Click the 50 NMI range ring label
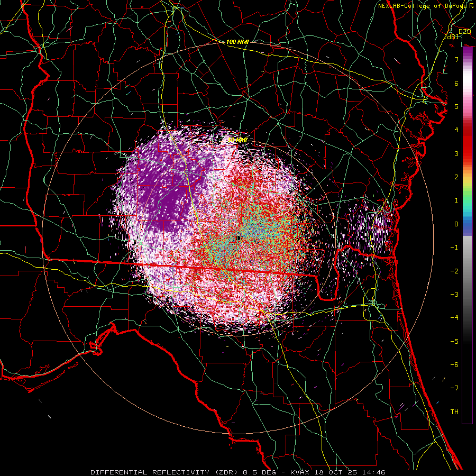The height and width of the screenshot is (476, 476). (x=237, y=140)
